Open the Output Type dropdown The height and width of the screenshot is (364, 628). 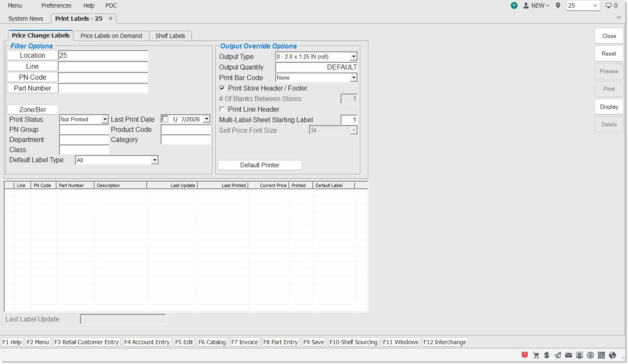point(354,56)
